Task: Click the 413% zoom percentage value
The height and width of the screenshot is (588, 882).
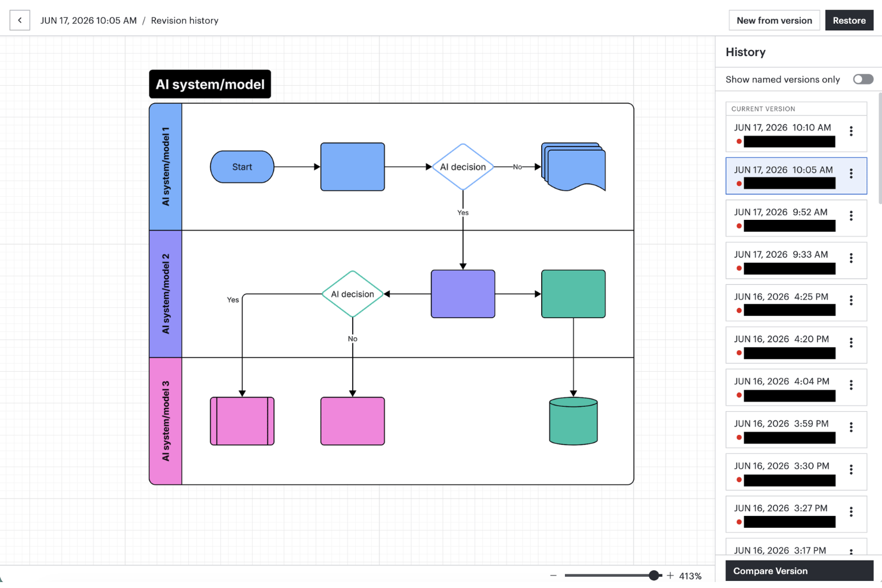Action: [x=690, y=576]
